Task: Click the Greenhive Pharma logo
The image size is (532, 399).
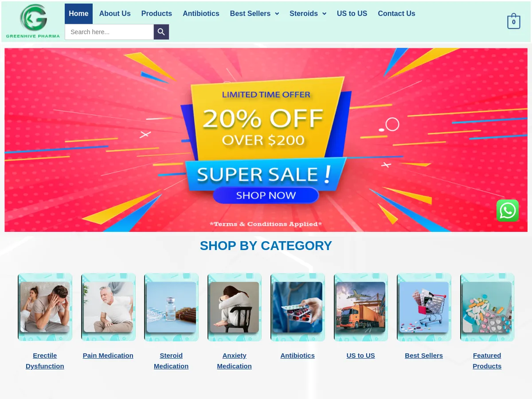Action: (33, 21)
